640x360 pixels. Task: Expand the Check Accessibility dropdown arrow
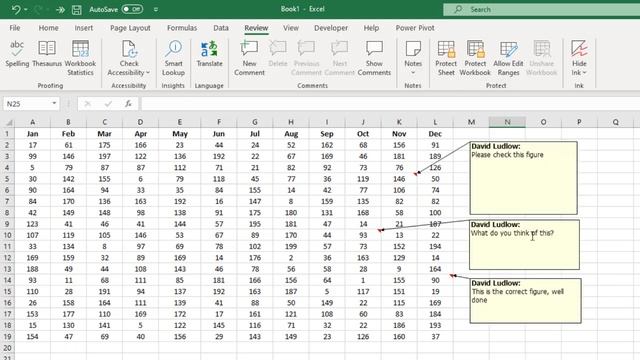(148, 73)
